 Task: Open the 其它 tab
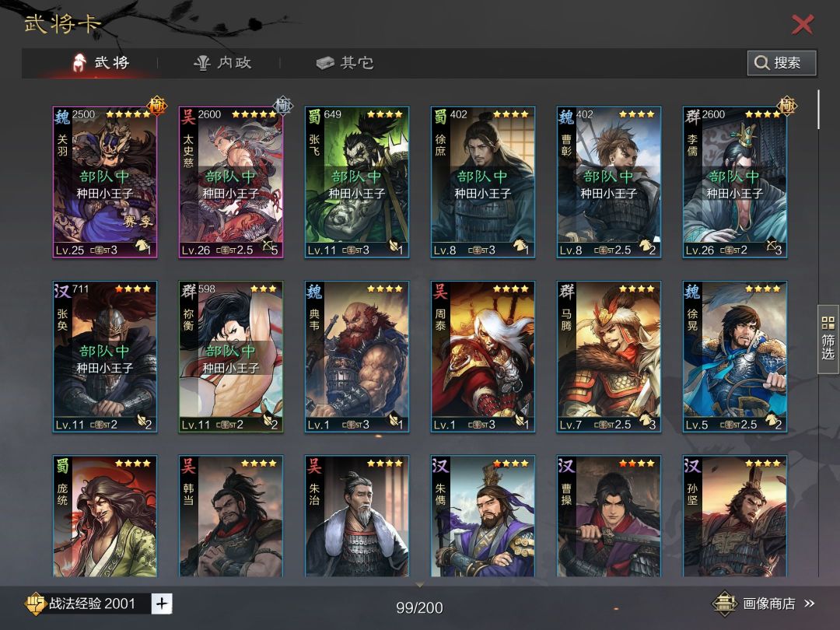(x=345, y=63)
